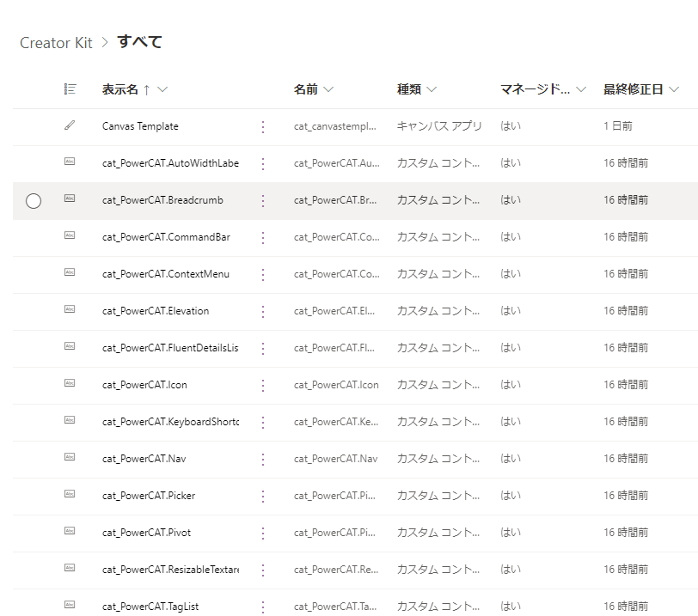Open cat_PowerCAT.Breadcrumb display name
The height and width of the screenshot is (616, 698).
pos(162,200)
